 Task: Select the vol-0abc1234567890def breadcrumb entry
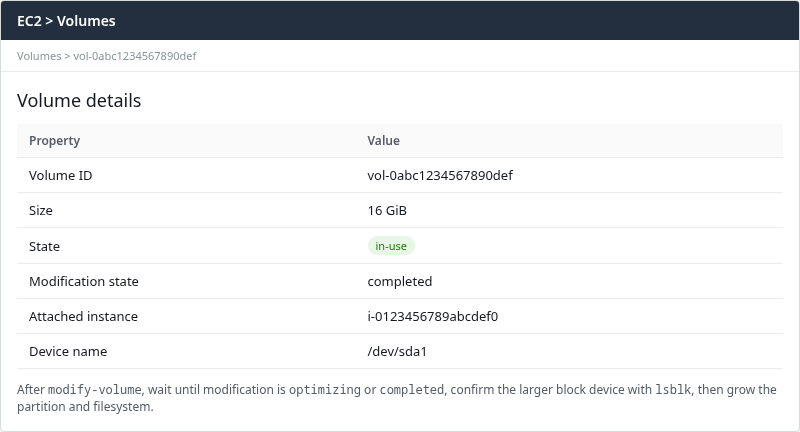click(135, 56)
